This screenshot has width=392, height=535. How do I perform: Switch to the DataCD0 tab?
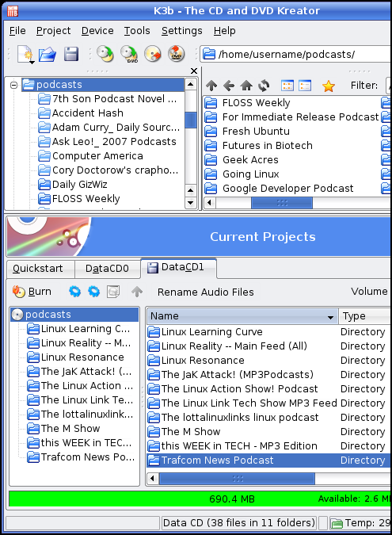(108, 269)
